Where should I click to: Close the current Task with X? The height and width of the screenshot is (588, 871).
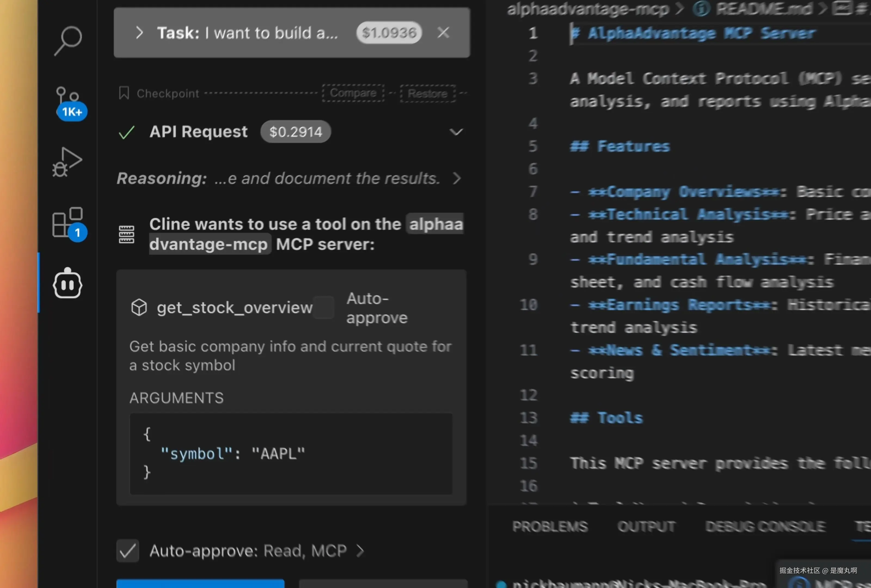[x=443, y=33]
